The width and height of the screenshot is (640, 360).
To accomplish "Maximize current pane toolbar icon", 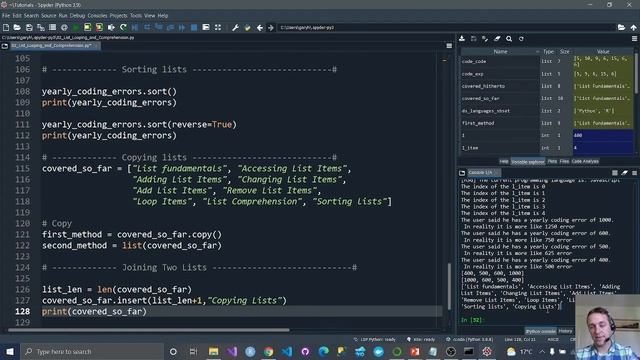I will (x=206, y=27).
